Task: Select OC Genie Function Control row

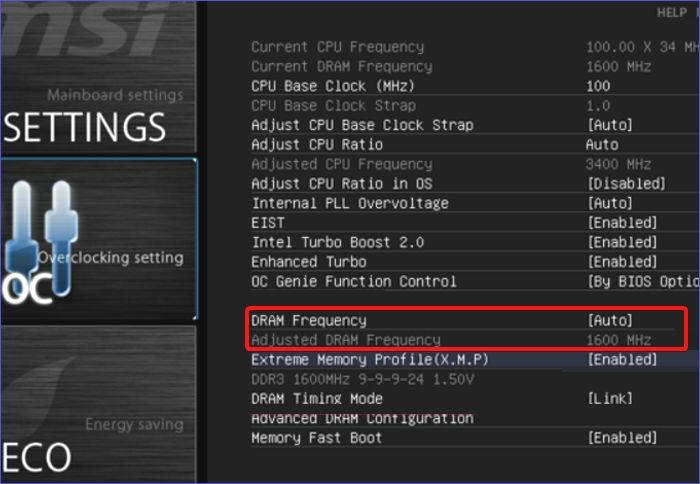Action: click(x=353, y=281)
